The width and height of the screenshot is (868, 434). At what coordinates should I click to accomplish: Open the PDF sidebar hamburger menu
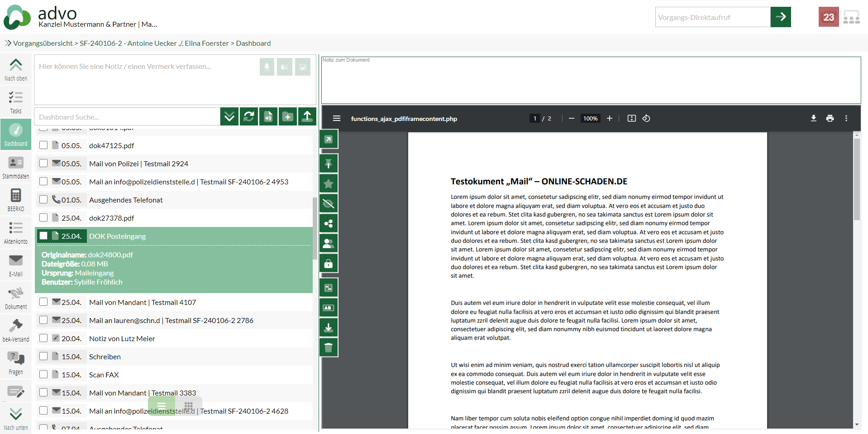[336, 118]
